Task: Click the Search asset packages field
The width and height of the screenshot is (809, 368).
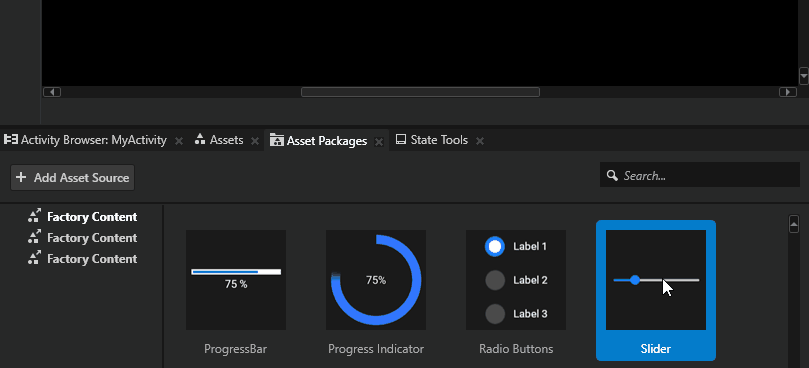Action: (x=700, y=175)
